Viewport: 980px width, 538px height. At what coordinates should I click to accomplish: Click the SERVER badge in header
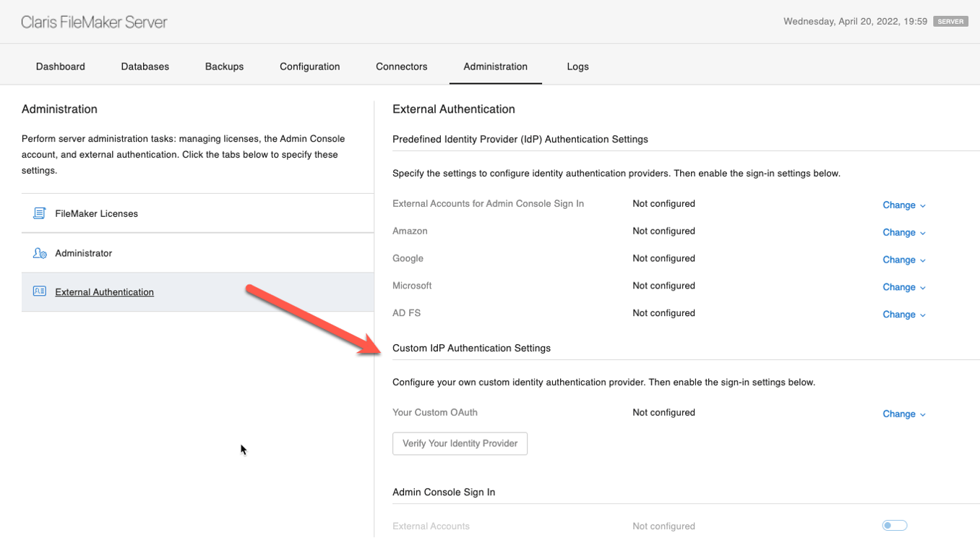pos(950,22)
